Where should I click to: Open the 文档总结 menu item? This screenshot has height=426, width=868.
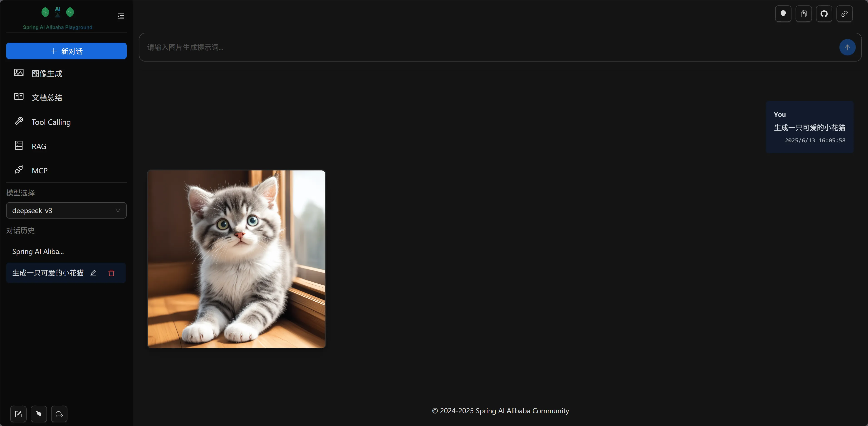[66, 97]
